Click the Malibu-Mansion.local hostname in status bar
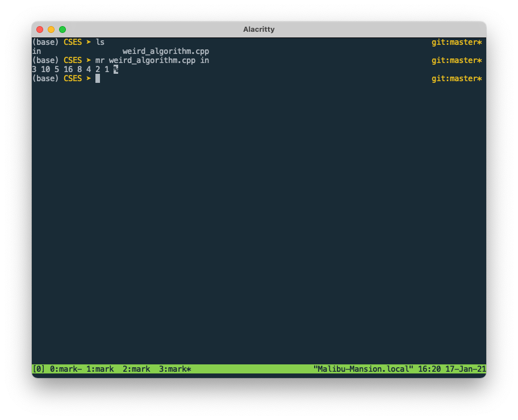 point(362,368)
